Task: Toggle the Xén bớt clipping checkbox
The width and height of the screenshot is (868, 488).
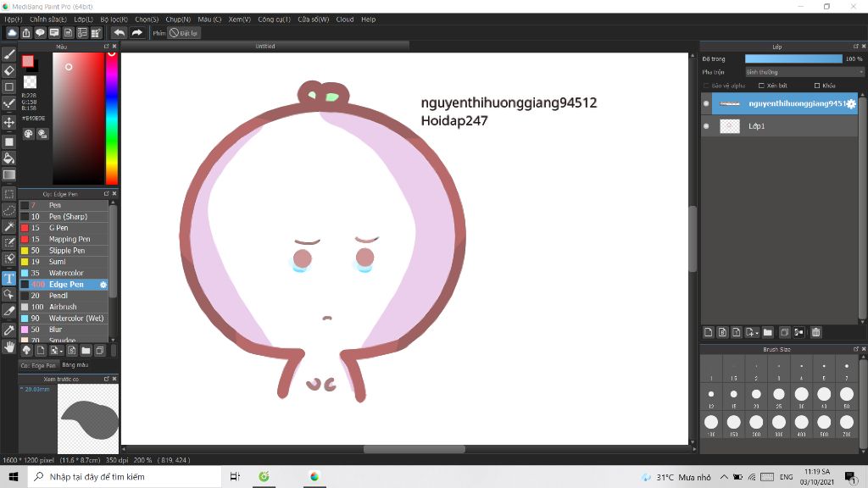Action: [x=761, y=86]
